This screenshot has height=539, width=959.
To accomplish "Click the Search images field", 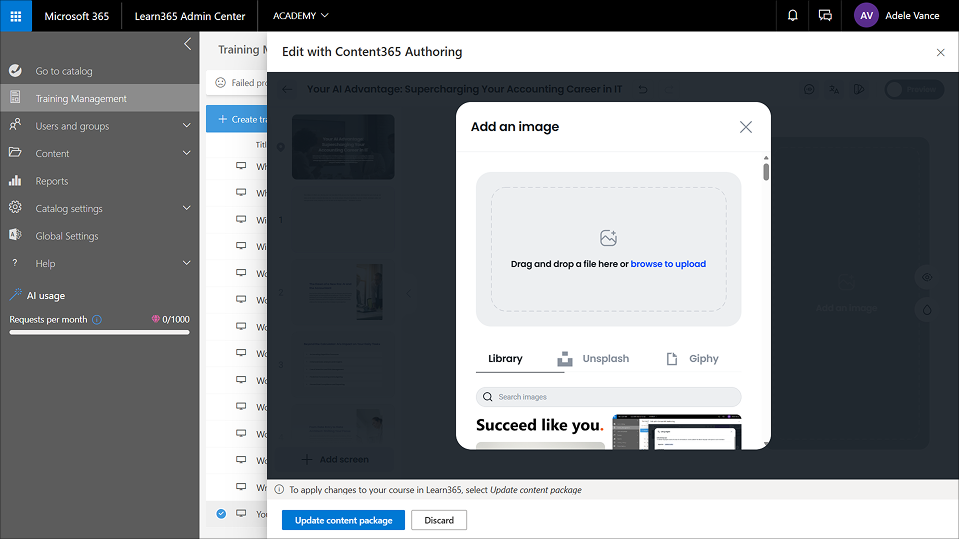I will [608, 397].
